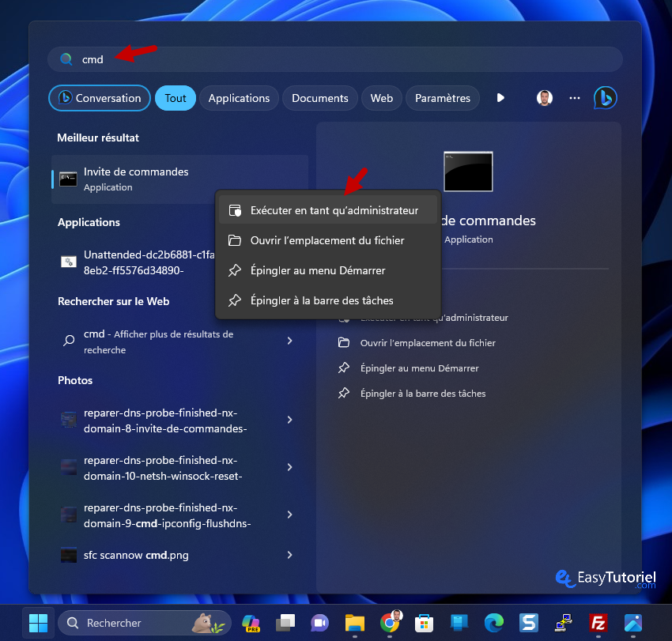Screen dimensions: 672x641
Task: Click pin icon beside Épingler au menu Démarrer in preview pane
Action: [344, 368]
